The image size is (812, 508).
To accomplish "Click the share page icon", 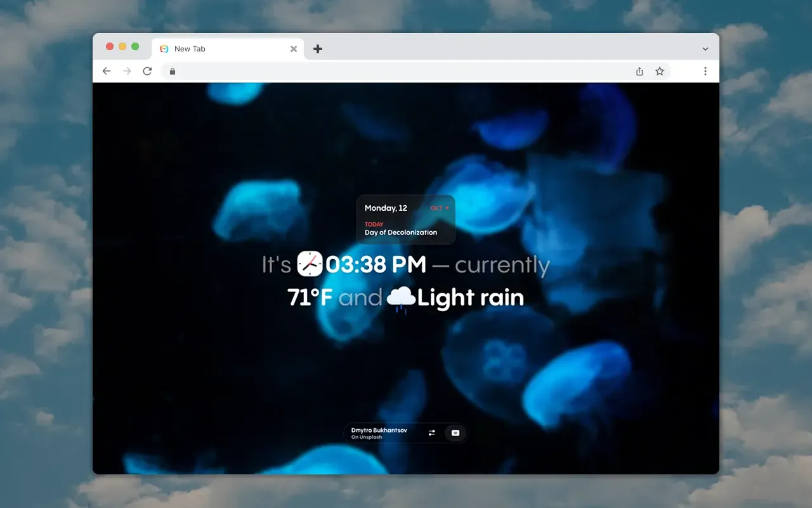I will [639, 71].
